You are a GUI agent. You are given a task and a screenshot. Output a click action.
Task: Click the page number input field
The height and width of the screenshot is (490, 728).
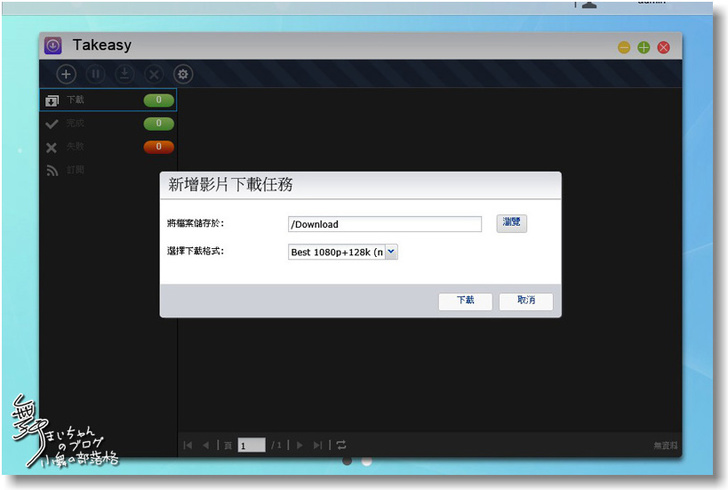[x=251, y=445]
